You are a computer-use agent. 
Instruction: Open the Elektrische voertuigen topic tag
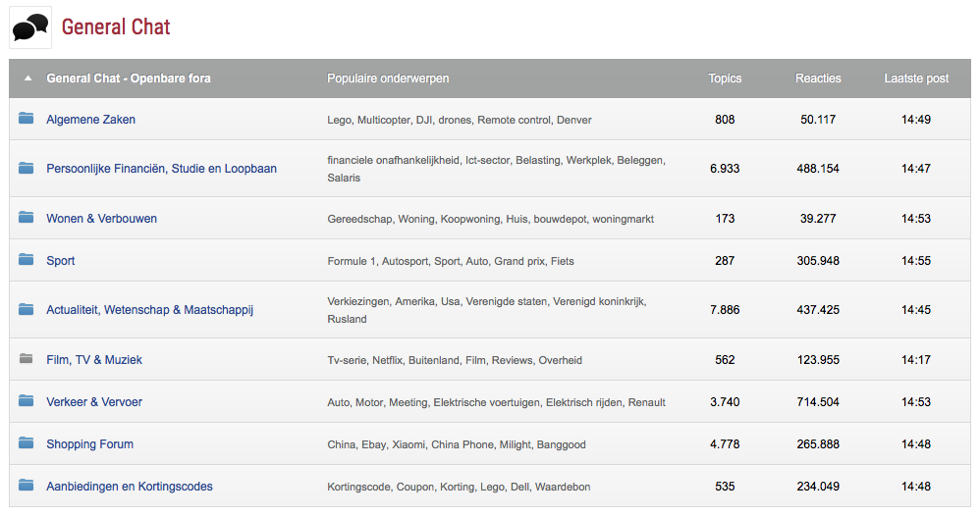[486, 402]
